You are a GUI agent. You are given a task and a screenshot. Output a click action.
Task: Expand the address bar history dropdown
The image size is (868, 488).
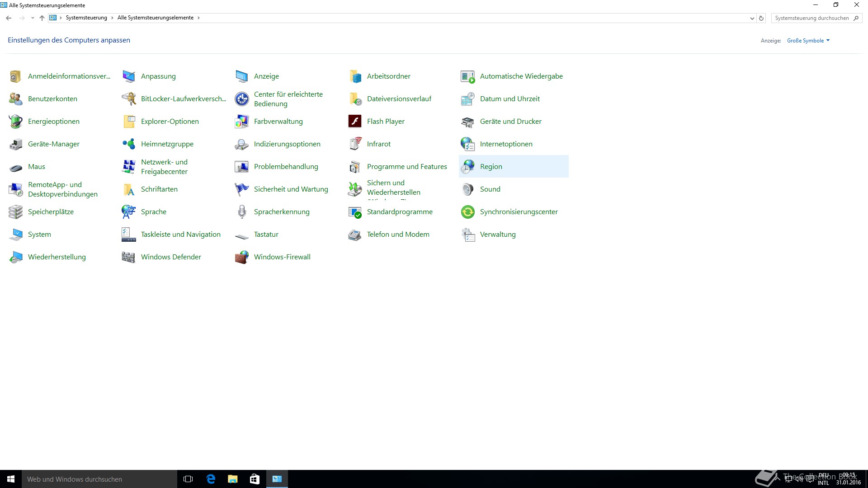click(752, 19)
